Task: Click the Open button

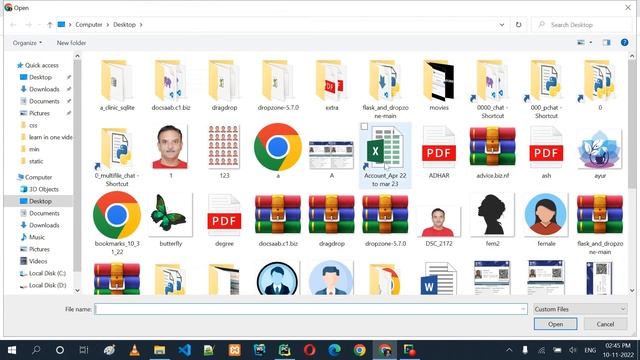Action: coord(555,324)
